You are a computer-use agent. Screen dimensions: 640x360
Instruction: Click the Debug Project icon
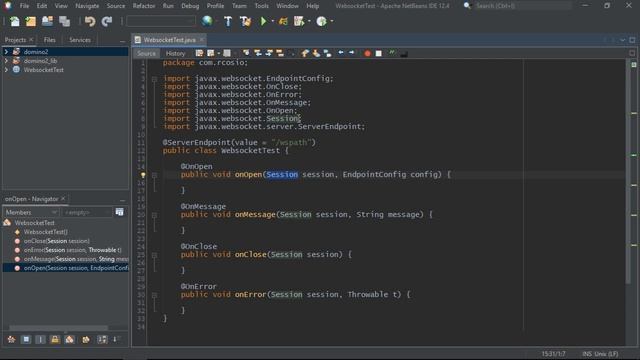tap(283, 21)
